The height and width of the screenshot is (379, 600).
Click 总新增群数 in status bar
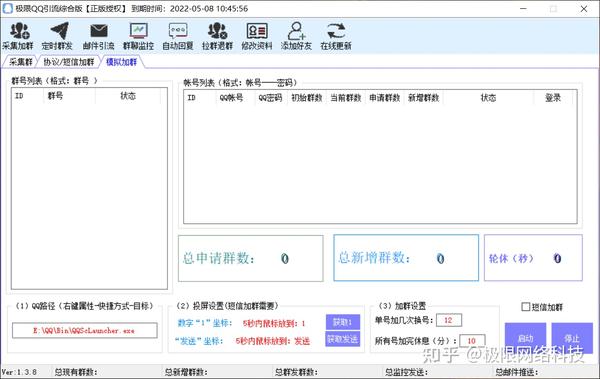click(186, 372)
